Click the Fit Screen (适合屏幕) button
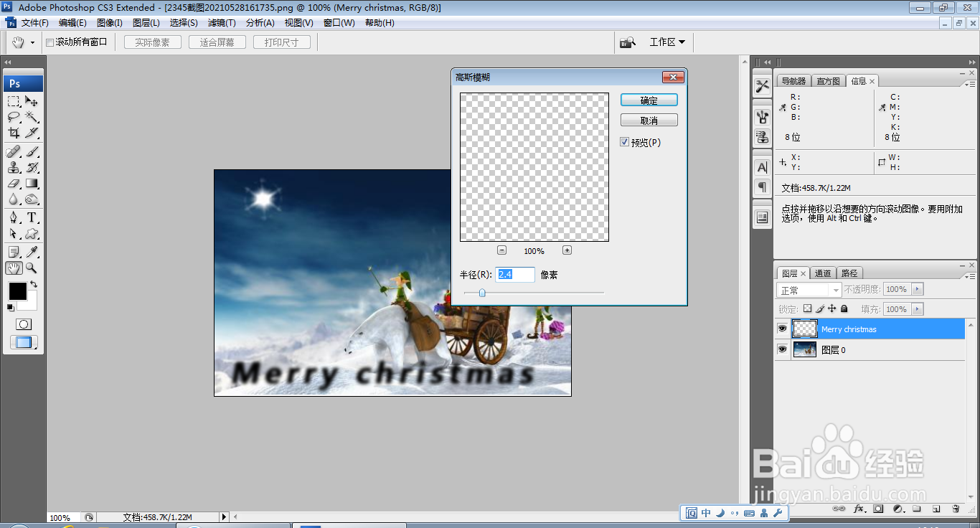This screenshot has height=528, width=980. (x=217, y=42)
